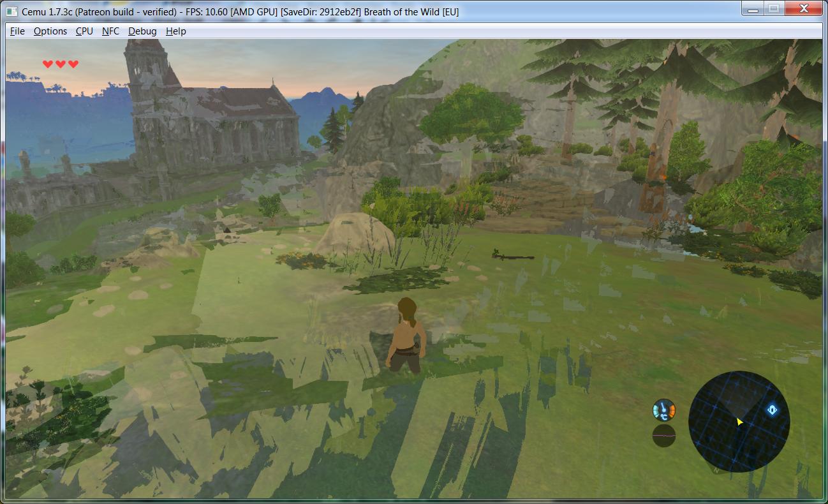This screenshot has height=504, width=828.
Task: Click the Cemu app icon in title bar
Action: 12,11
